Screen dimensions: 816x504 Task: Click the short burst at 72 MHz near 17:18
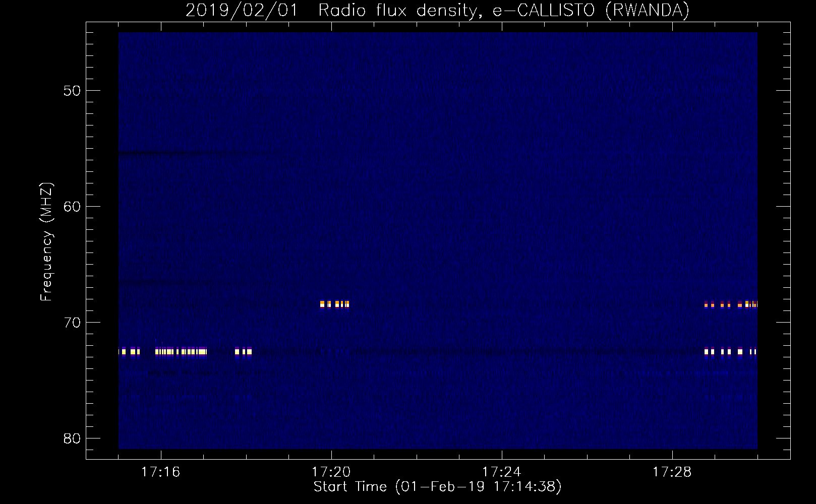click(x=243, y=351)
